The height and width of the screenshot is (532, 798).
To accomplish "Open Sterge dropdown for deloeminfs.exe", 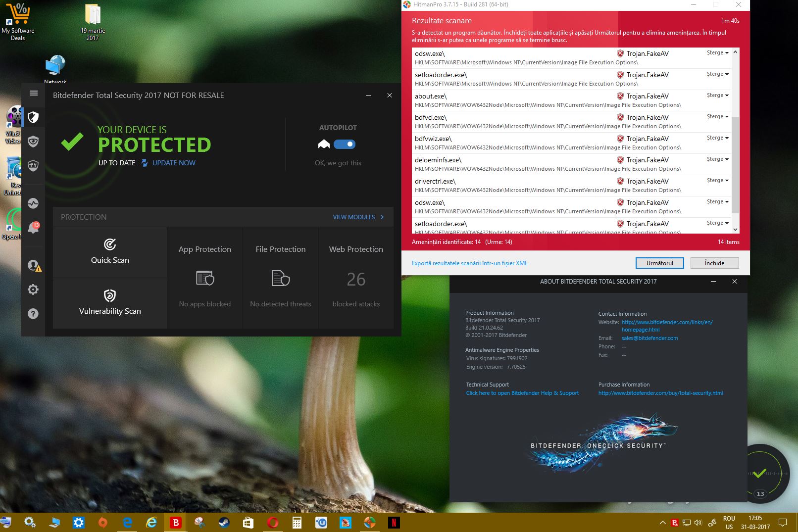I will (717, 159).
